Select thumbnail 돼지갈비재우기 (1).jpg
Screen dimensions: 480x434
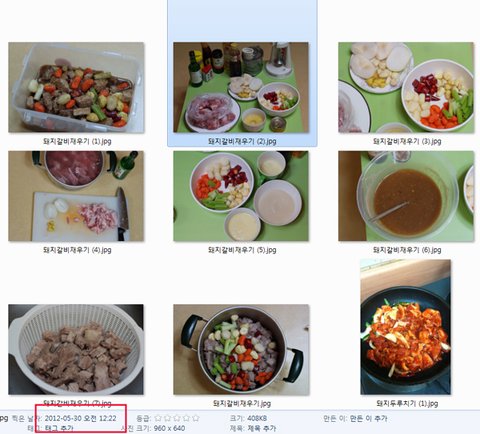point(76,87)
